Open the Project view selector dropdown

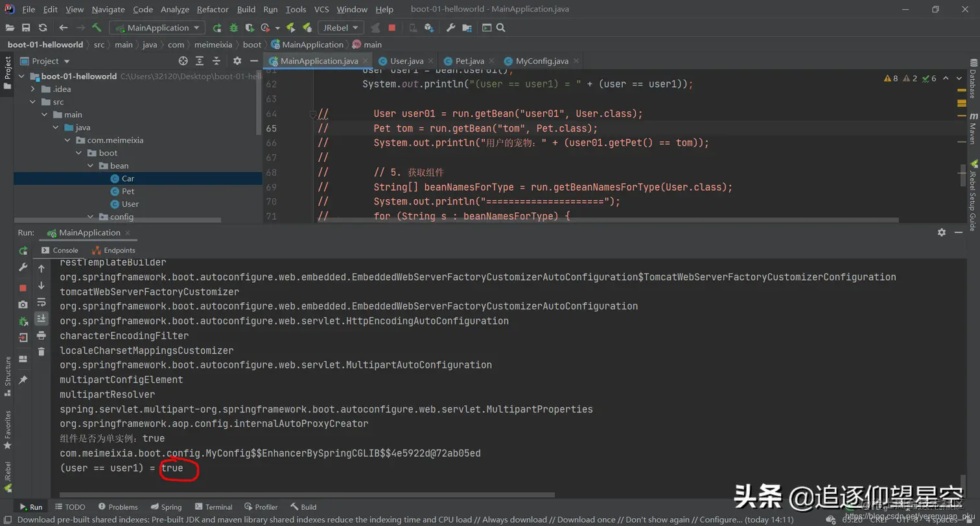click(45, 61)
